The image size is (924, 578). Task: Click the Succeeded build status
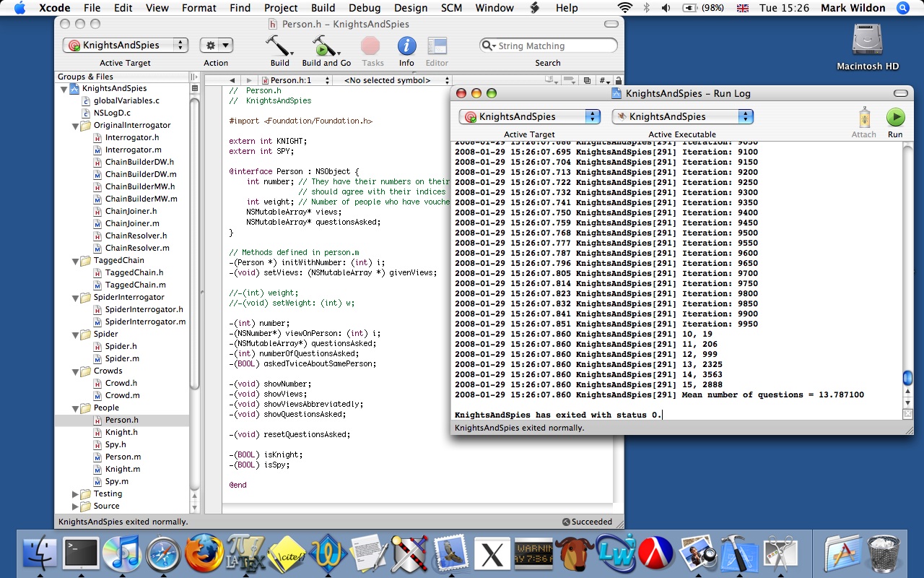(587, 522)
